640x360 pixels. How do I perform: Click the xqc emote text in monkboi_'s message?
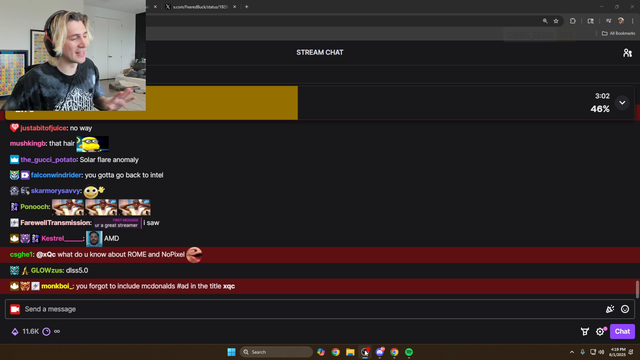[229, 286]
